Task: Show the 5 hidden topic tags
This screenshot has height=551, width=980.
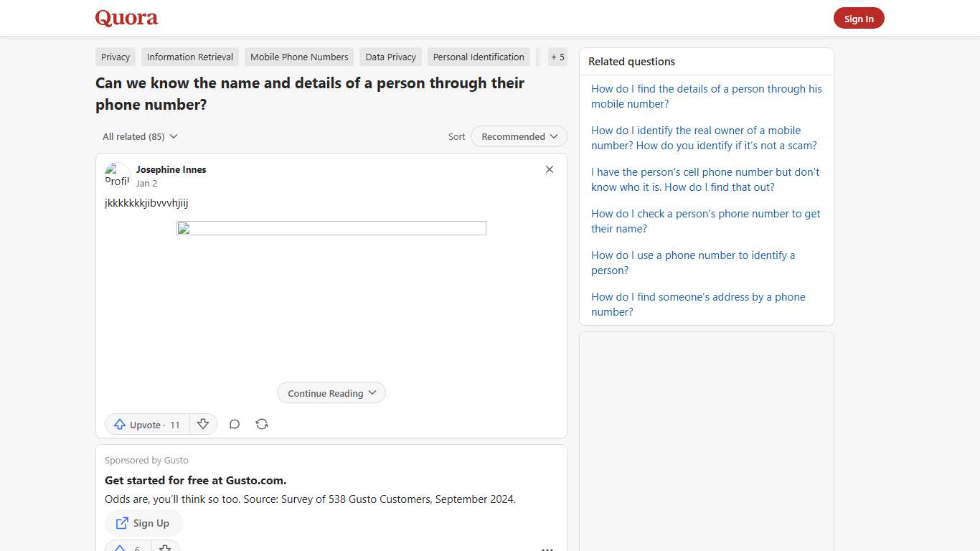Action: (557, 57)
